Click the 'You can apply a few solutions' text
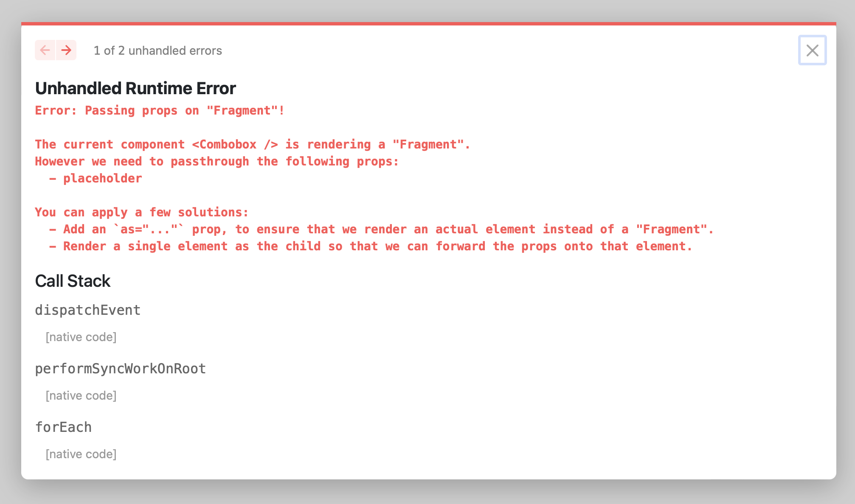855x504 pixels. click(141, 212)
